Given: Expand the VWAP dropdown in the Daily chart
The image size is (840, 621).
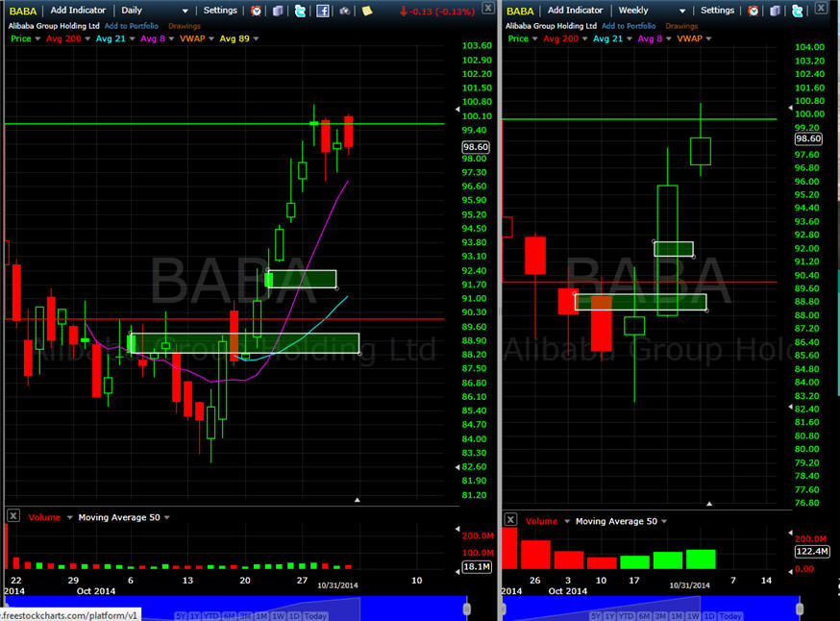Looking at the screenshot, I should [211, 38].
